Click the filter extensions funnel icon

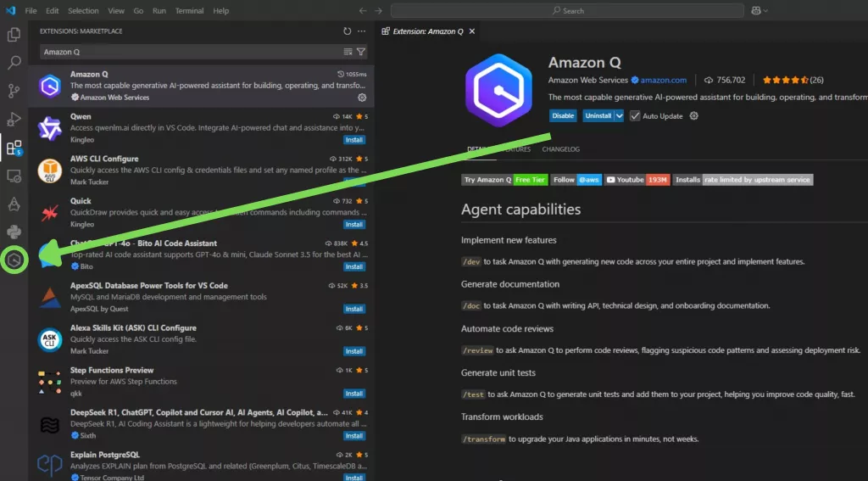(x=361, y=52)
